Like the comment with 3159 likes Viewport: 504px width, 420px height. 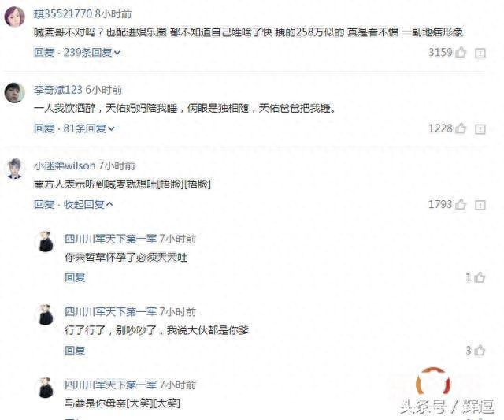click(461, 52)
